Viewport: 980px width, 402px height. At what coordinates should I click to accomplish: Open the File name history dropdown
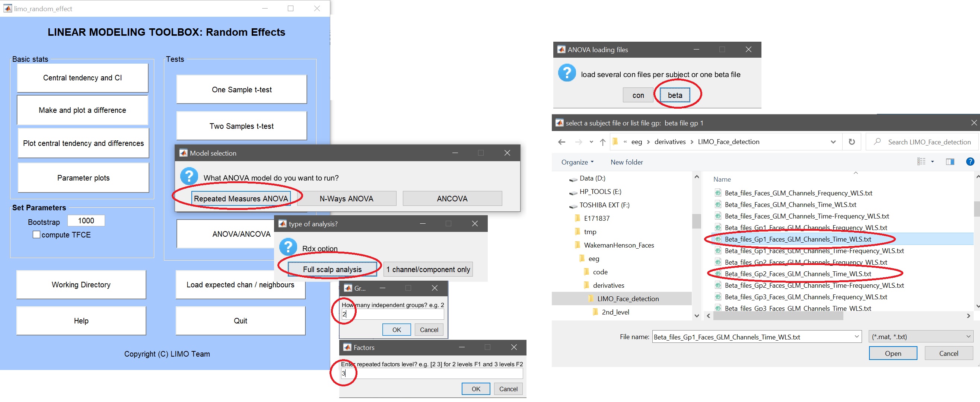click(856, 336)
